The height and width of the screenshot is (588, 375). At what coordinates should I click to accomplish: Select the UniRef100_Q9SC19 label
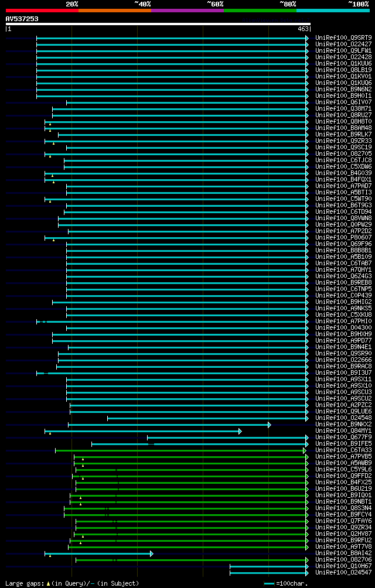(x=343, y=148)
